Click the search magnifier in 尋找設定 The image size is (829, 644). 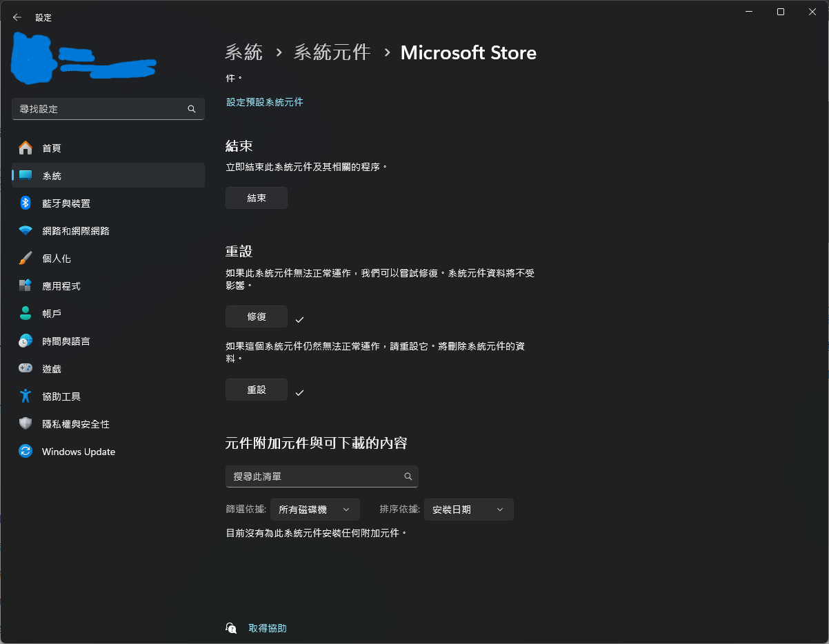point(192,109)
